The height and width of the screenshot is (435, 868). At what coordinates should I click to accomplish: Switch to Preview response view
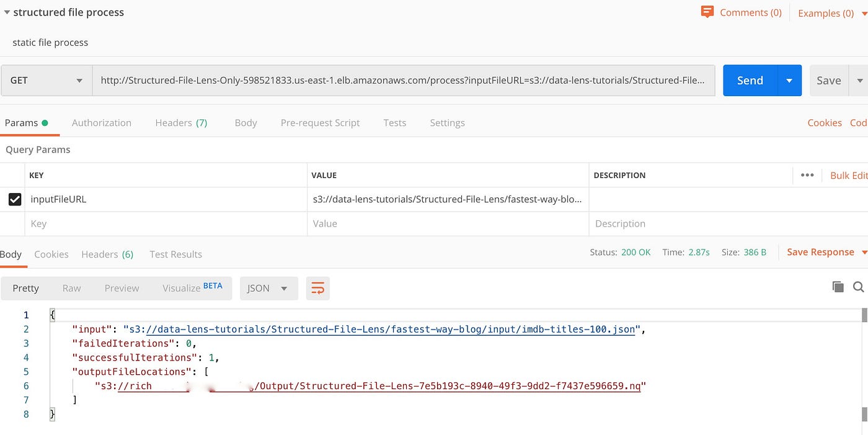tap(122, 288)
